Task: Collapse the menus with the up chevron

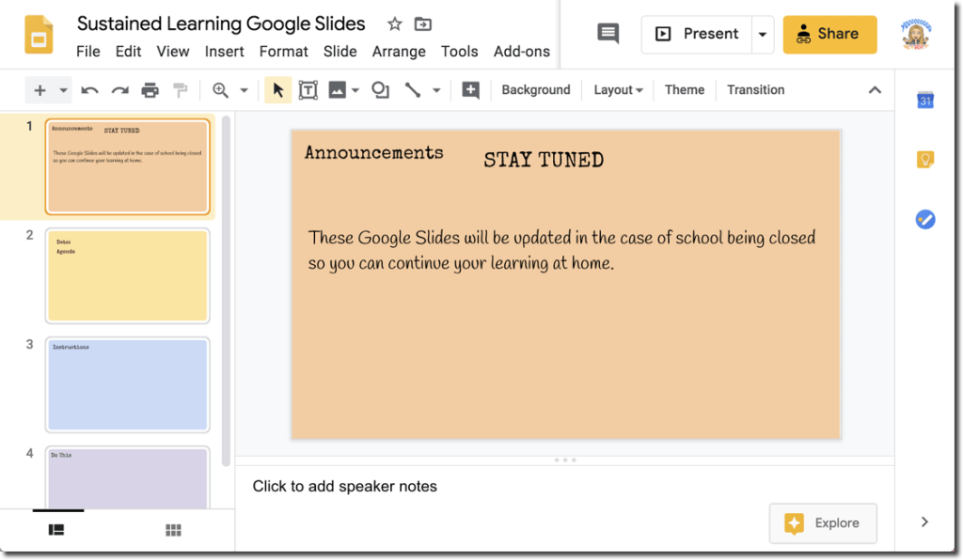Action: click(875, 90)
